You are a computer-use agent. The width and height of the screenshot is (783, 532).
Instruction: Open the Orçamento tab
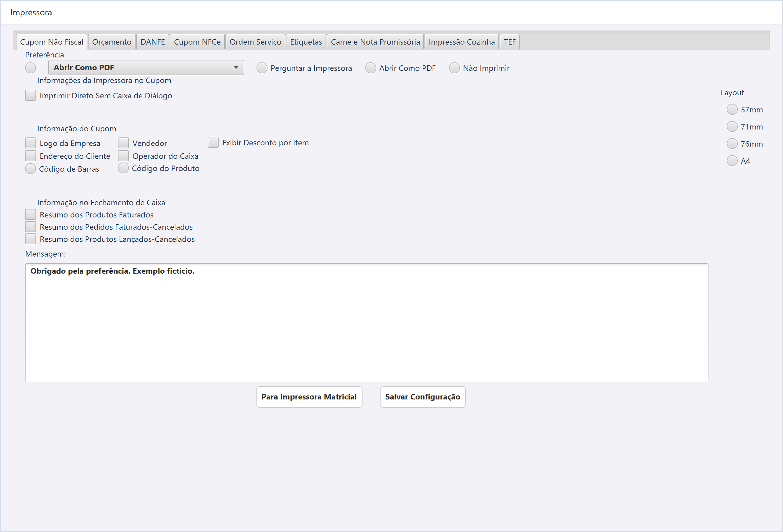click(112, 42)
